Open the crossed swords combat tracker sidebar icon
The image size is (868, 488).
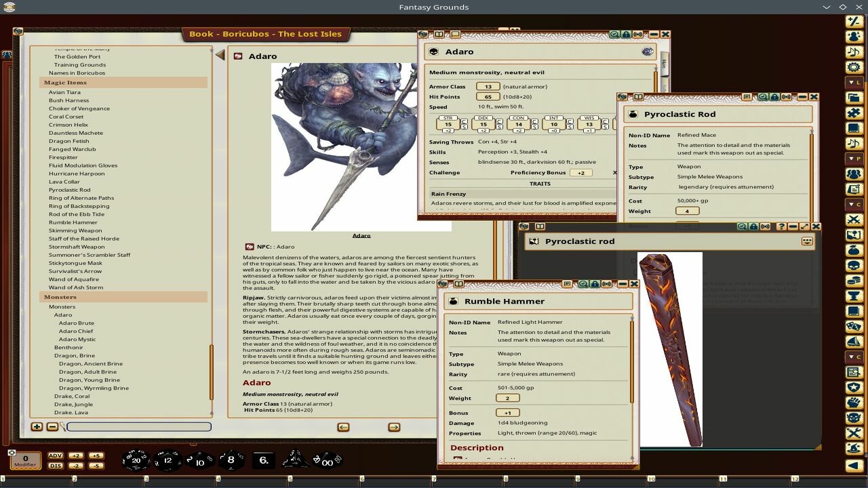854,219
